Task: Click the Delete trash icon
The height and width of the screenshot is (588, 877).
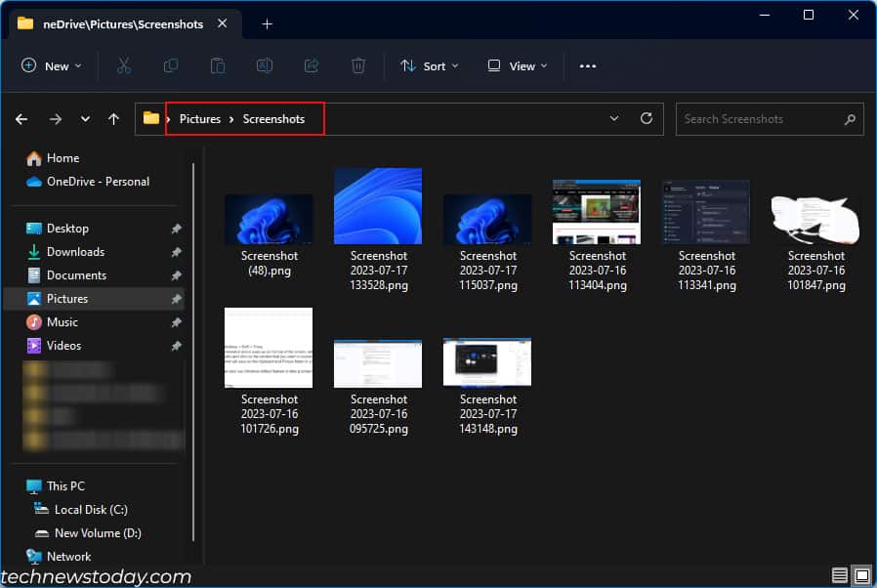Action: point(358,66)
